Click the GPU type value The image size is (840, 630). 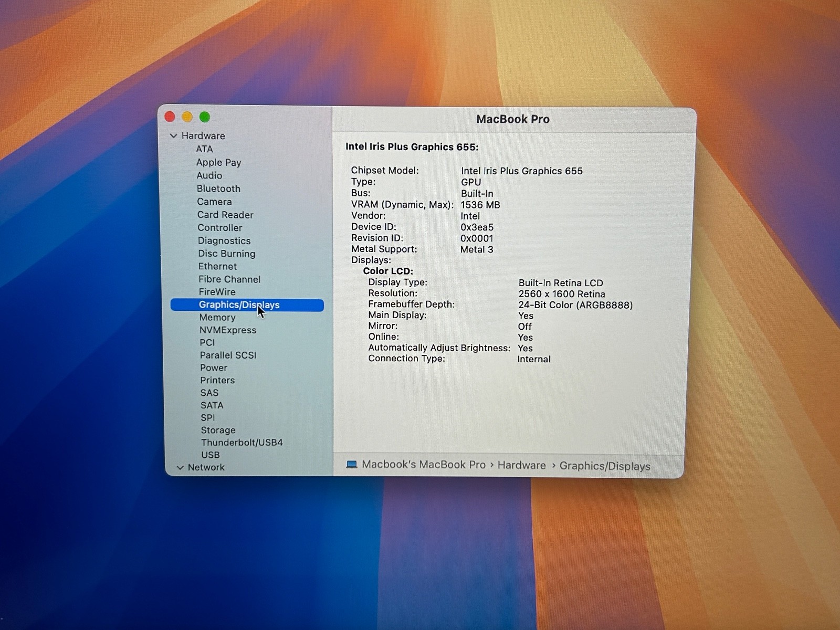tap(471, 182)
